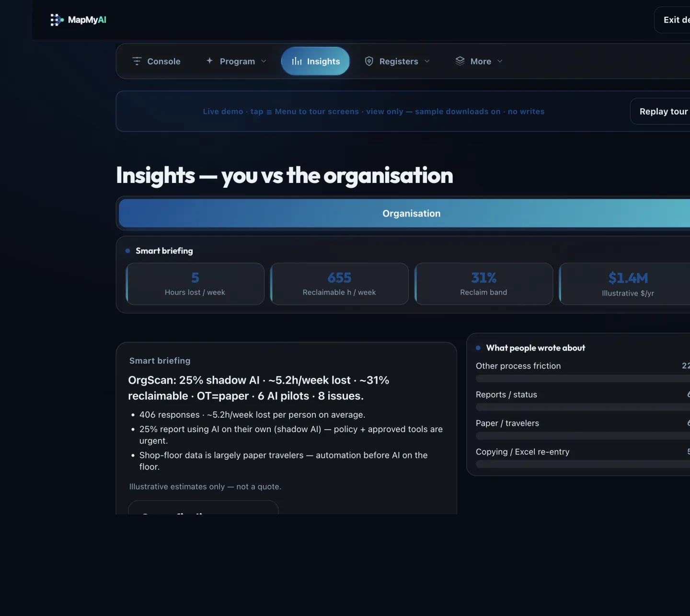Click the Copying / Excel re-entry bar
This screenshot has width=690, height=616.
pos(583,464)
